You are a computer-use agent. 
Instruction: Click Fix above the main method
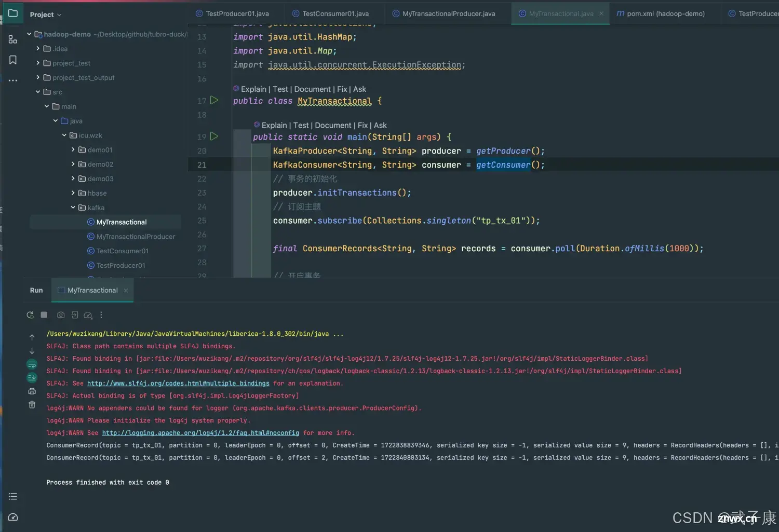point(362,126)
